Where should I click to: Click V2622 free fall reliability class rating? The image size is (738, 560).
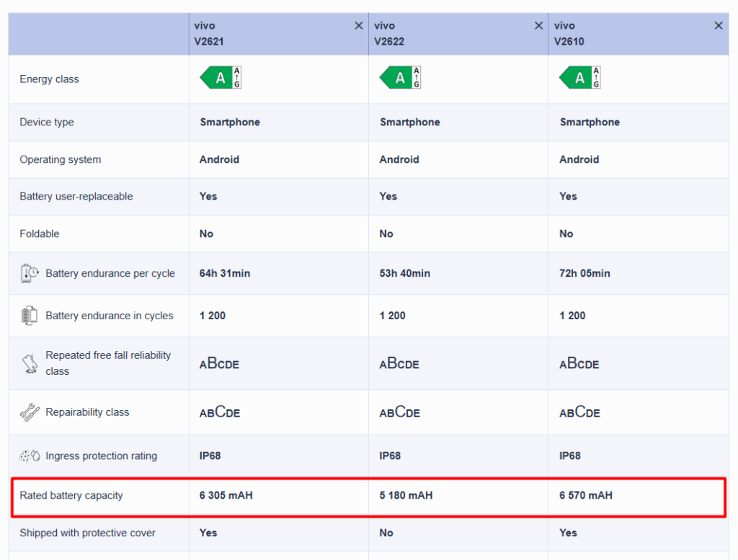tap(399, 363)
